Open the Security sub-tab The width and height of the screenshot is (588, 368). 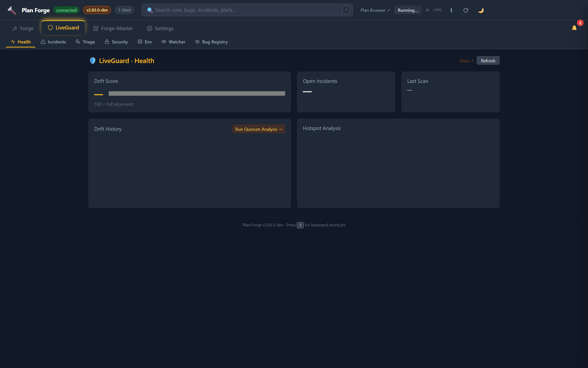click(116, 42)
